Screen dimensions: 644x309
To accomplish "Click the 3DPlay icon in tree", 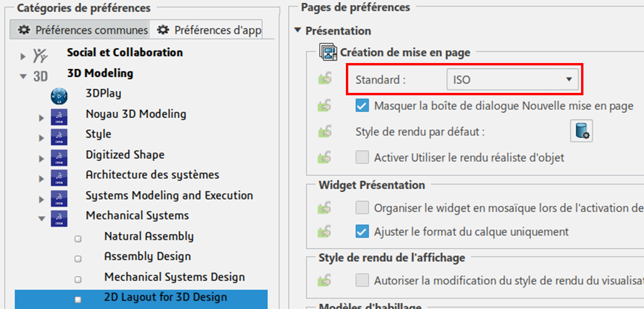I will (59, 95).
